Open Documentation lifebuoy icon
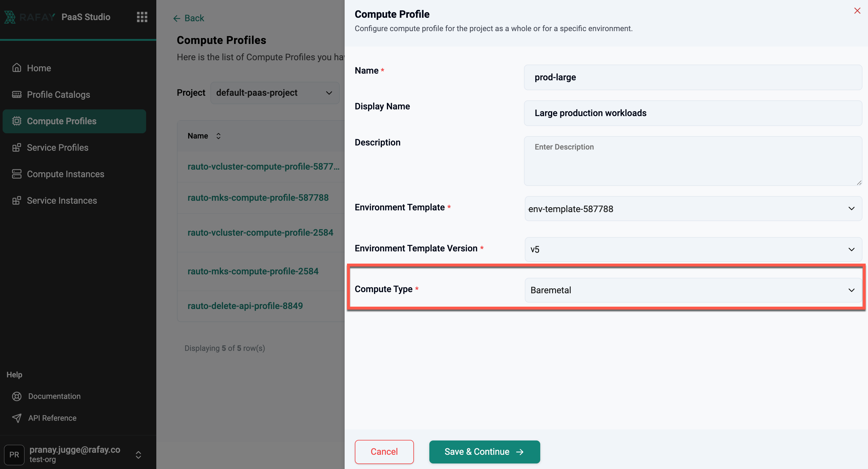 tap(17, 396)
